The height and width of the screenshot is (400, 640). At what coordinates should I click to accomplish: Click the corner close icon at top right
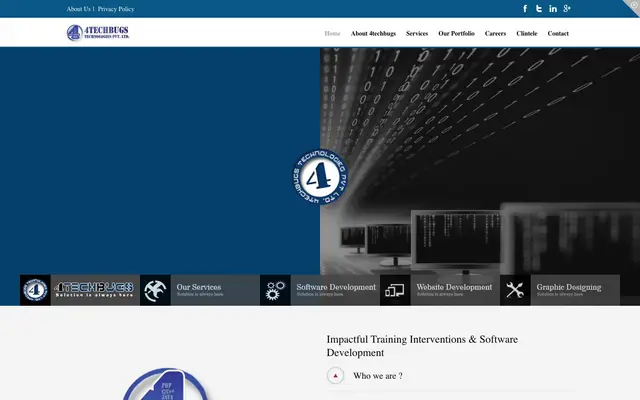pyautogui.click(x=633, y=5)
